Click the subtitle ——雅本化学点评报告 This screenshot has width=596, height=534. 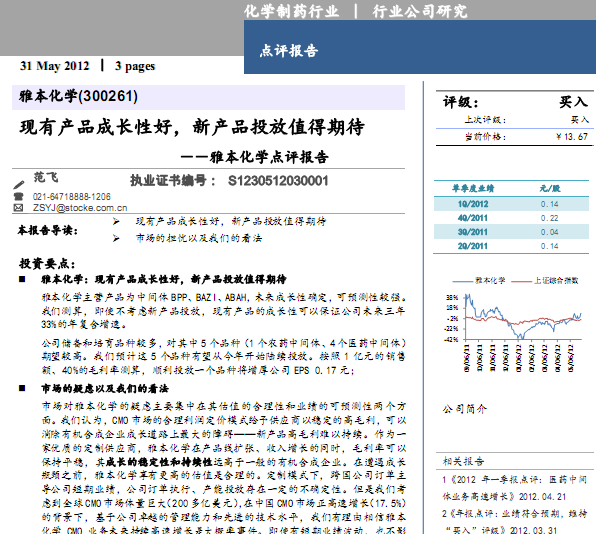pos(254,157)
